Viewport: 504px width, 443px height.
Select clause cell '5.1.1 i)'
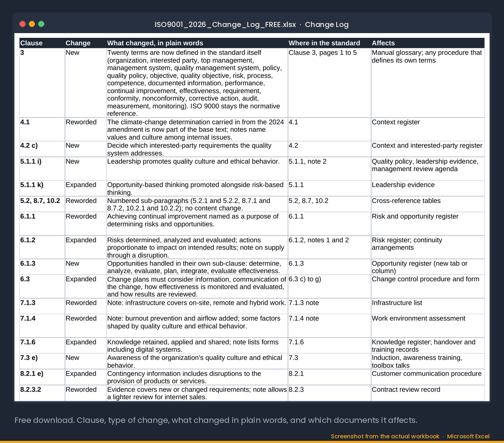click(42, 169)
